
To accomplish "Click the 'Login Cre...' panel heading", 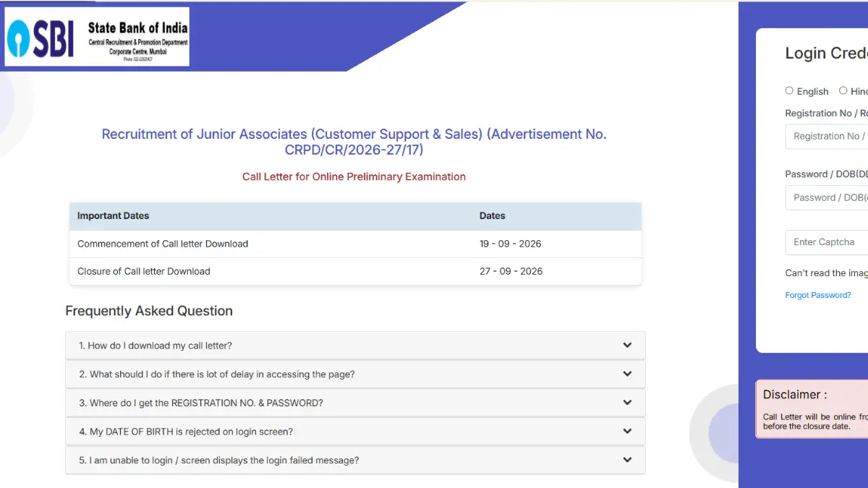I will point(827,53).
